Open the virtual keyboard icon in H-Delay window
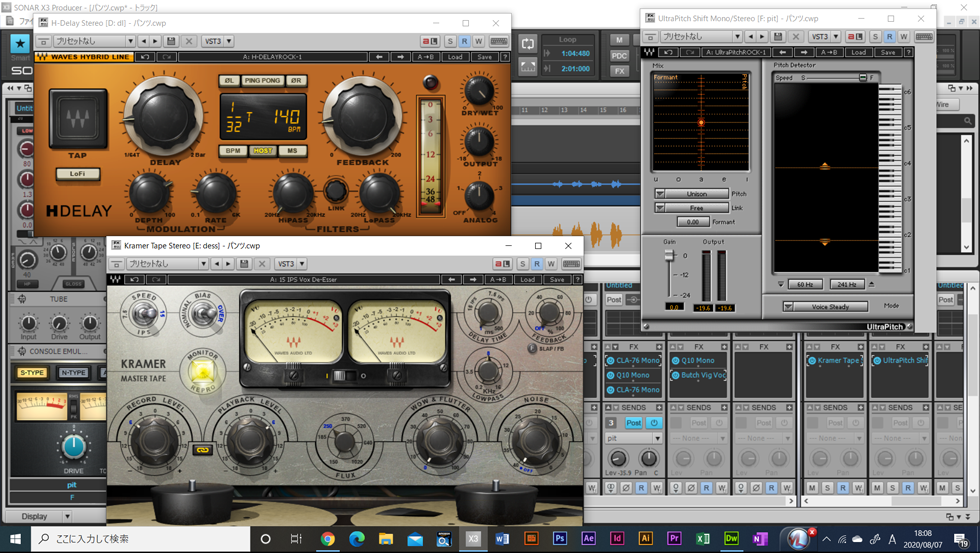Screen dimensions: 980x553 [499, 41]
